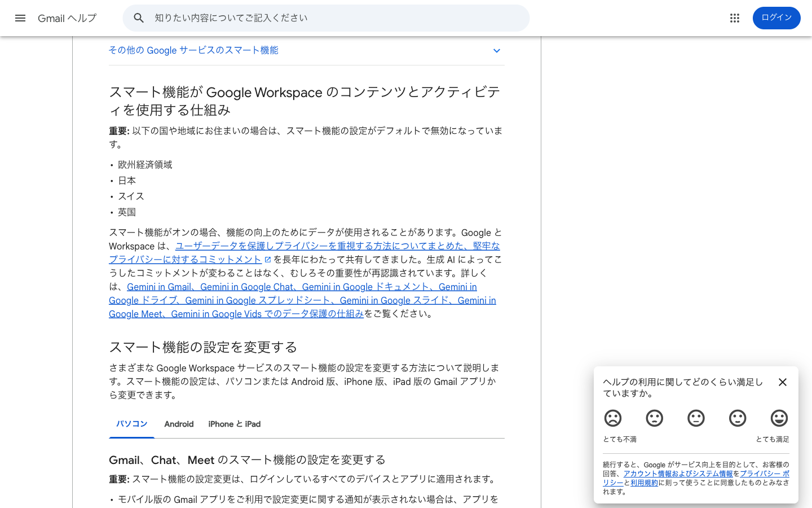Click the list item 日本
Image resolution: width=812 pixels, height=508 pixels.
click(127, 181)
